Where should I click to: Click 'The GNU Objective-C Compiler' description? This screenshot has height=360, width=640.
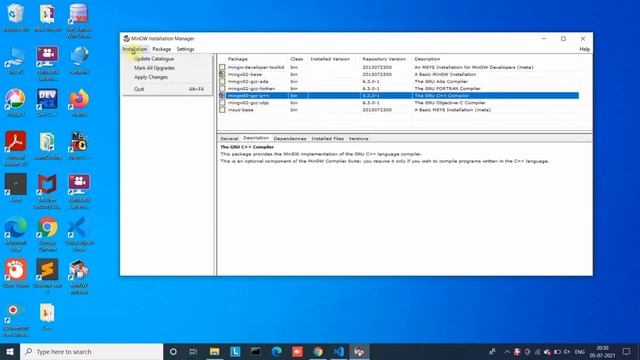pos(450,103)
